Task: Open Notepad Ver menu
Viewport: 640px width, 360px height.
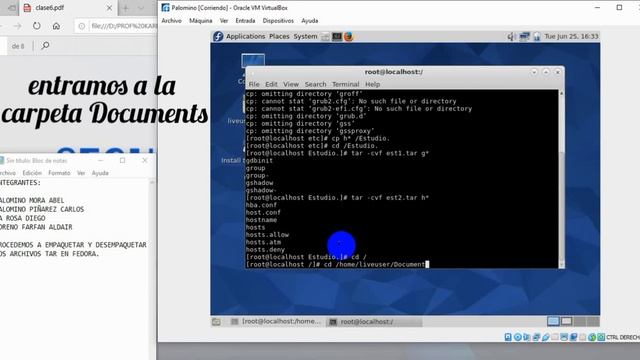Action: [81, 173]
